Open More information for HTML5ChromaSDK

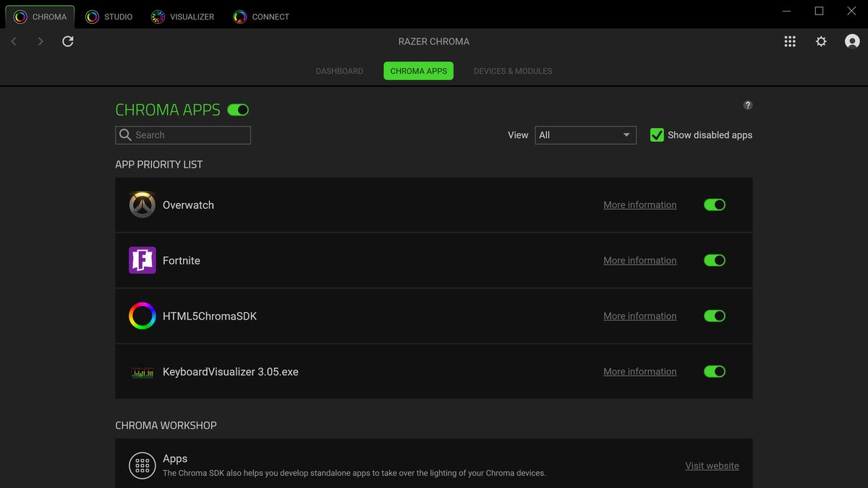point(639,316)
